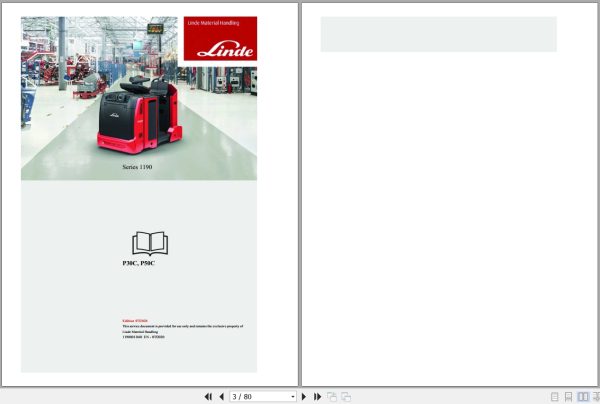Click the 'Series 1190' text
This screenshot has height=404, width=600.
click(137, 167)
